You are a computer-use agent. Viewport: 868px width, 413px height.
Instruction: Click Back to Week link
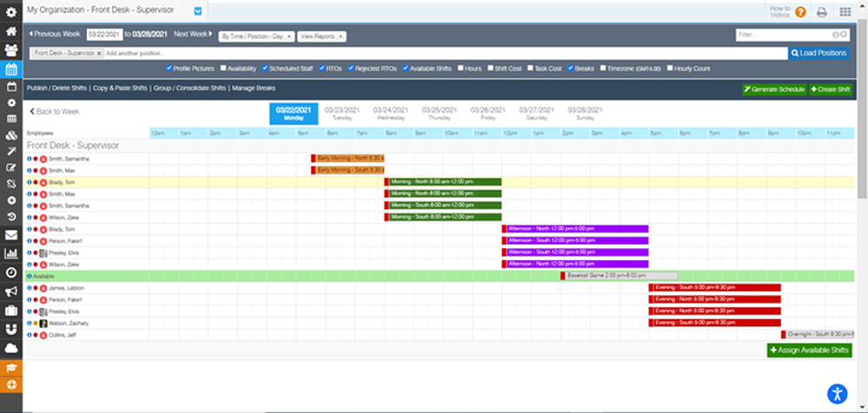pos(55,112)
